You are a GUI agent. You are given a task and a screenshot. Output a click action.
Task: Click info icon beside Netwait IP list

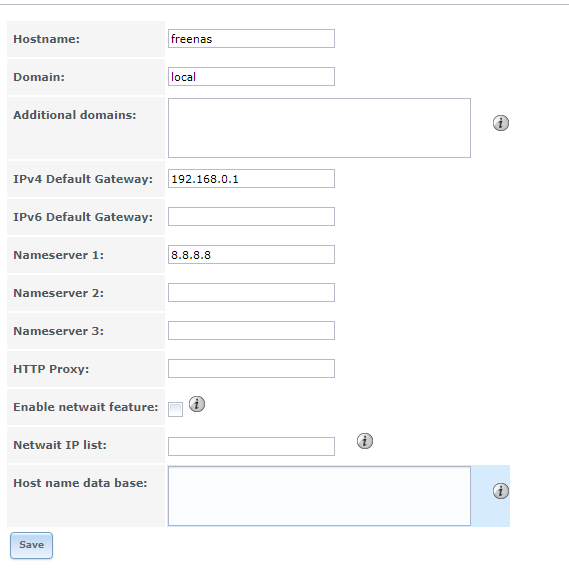[365, 441]
